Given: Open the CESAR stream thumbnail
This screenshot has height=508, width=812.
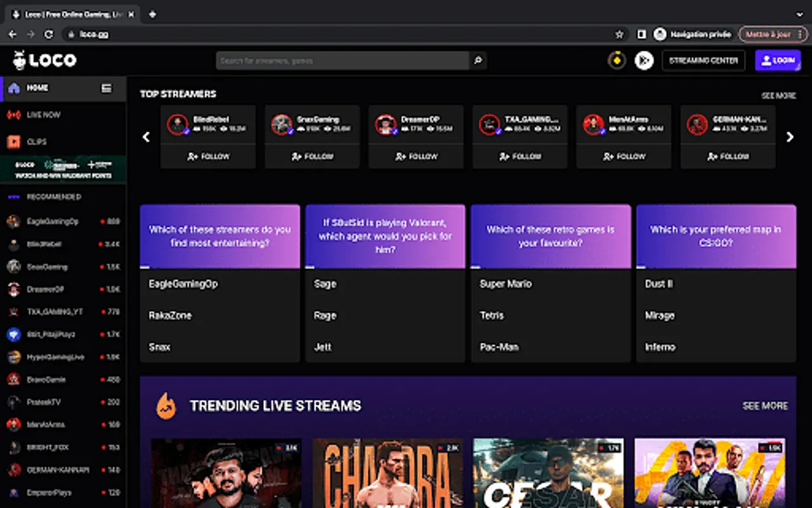Looking at the screenshot, I should 549,473.
